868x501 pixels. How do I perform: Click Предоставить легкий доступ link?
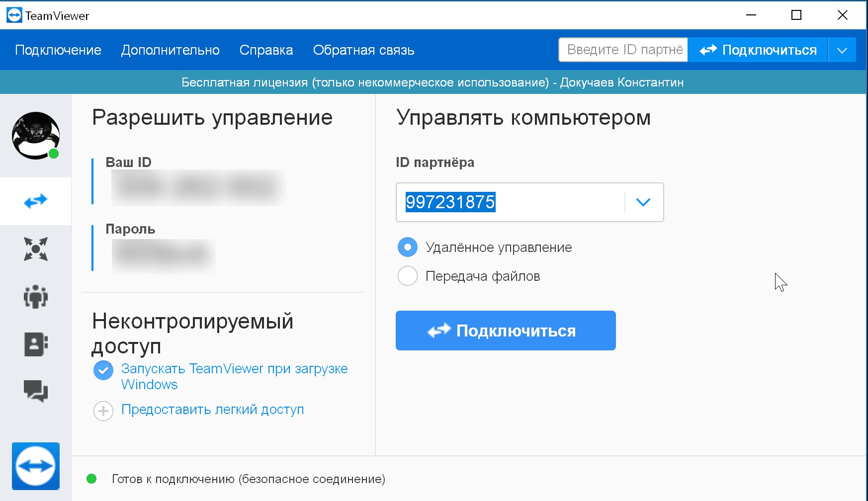point(213,410)
